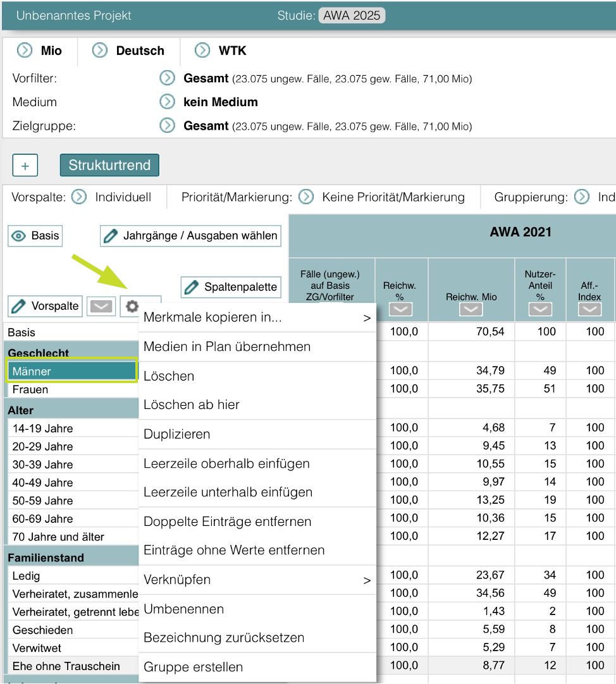This screenshot has height=684, width=616.
Task: Click the gear settings icon beside Vorspalte
Action: pyautogui.click(x=132, y=306)
